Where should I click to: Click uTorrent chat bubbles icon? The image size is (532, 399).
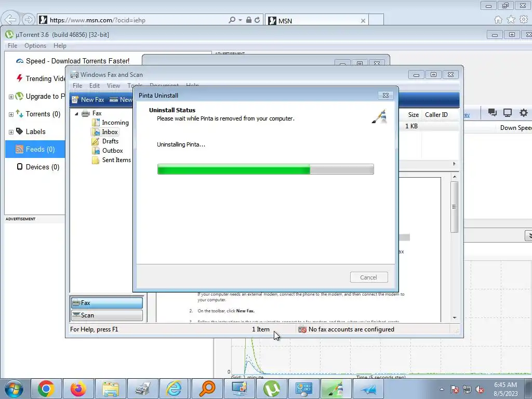point(493,113)
